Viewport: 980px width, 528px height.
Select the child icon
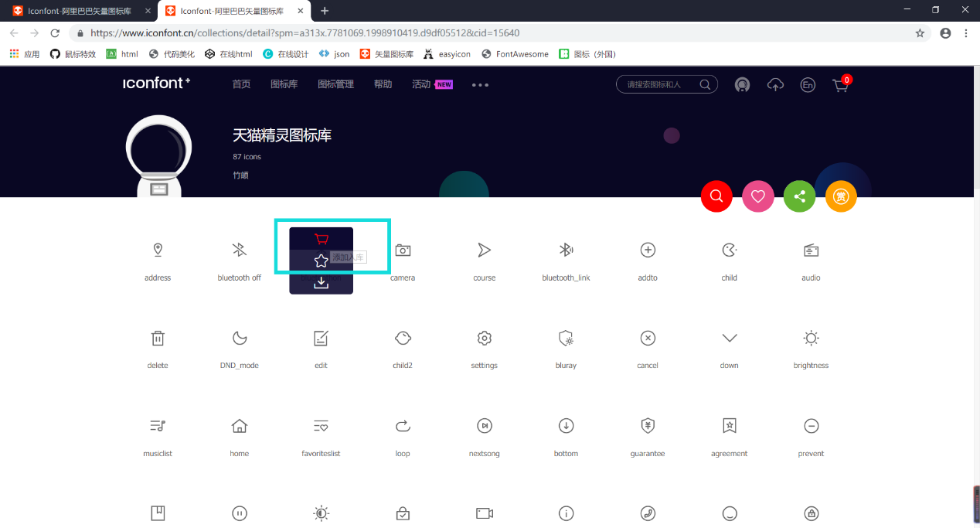click(x=730, y=250)
